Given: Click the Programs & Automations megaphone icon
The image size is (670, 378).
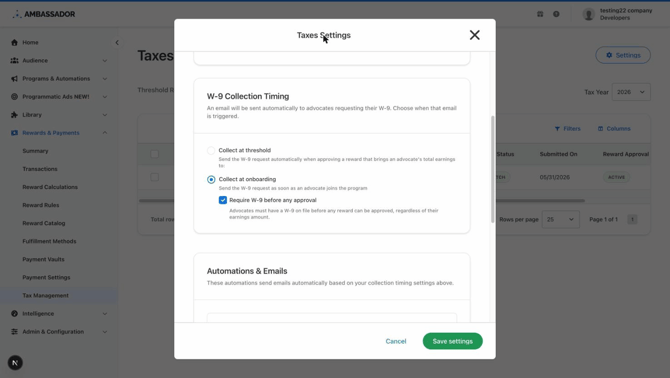Looking at the screenshot, I should [15, 79].
